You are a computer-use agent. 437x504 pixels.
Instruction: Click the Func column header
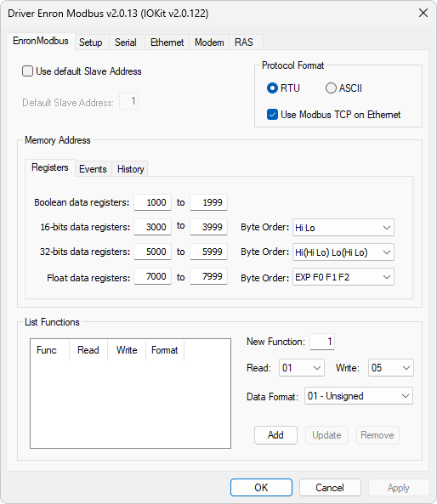point(50,350)
